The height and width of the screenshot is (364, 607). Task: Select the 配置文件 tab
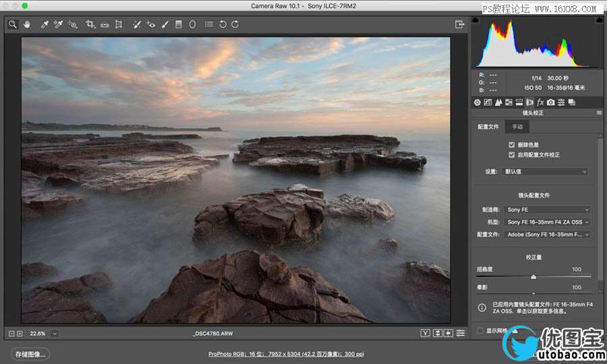(x=488, y=127)
